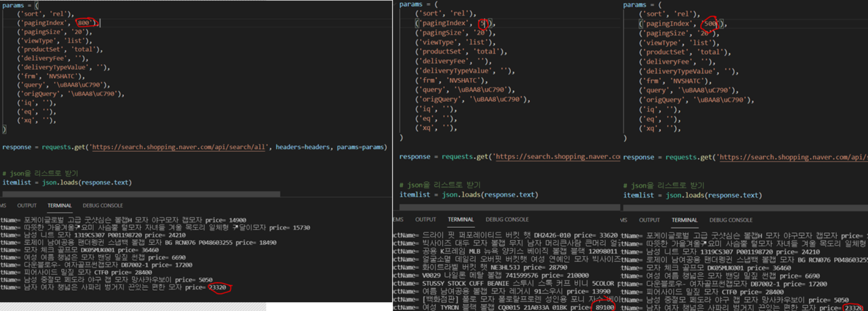The height and width of the screenshot is (311, 868).
Task: Click the horizontal scrollbar of the left editor
Action: 141,194
